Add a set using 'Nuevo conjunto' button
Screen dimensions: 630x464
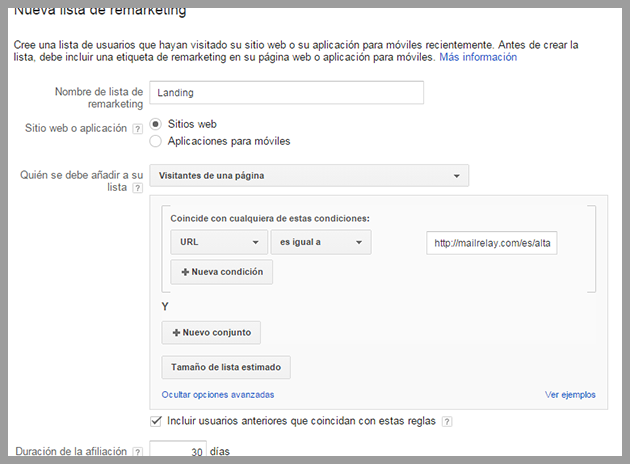coord(211,333)
